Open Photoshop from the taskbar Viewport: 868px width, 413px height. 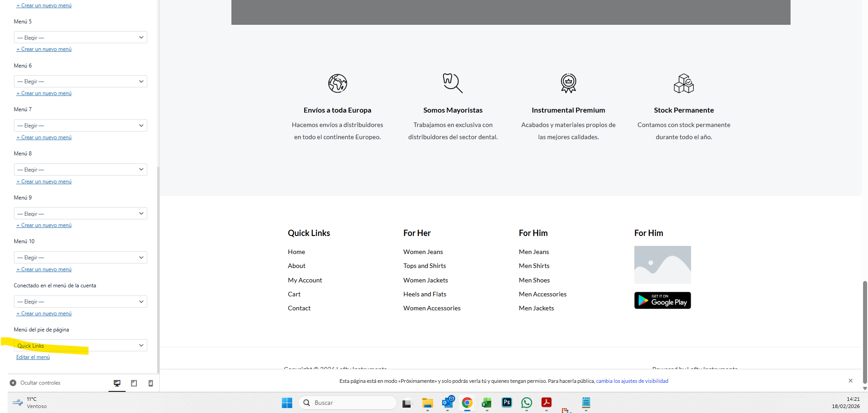[506, 403]
